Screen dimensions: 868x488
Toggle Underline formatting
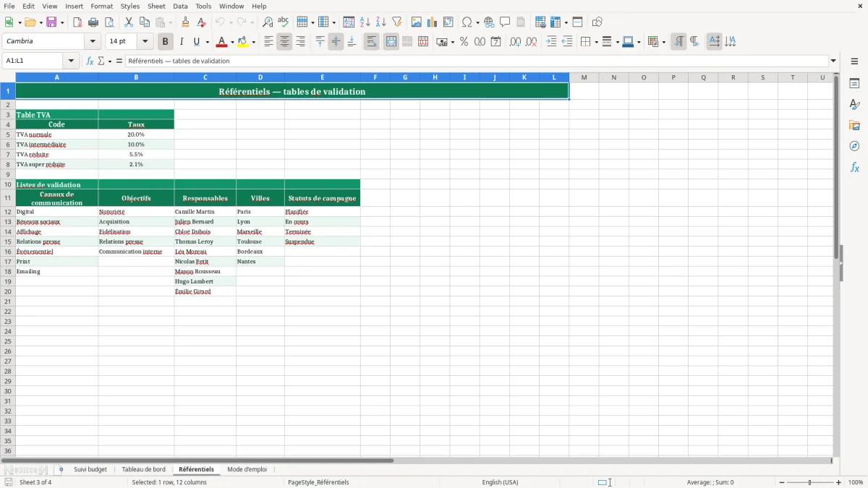(197, 42)
